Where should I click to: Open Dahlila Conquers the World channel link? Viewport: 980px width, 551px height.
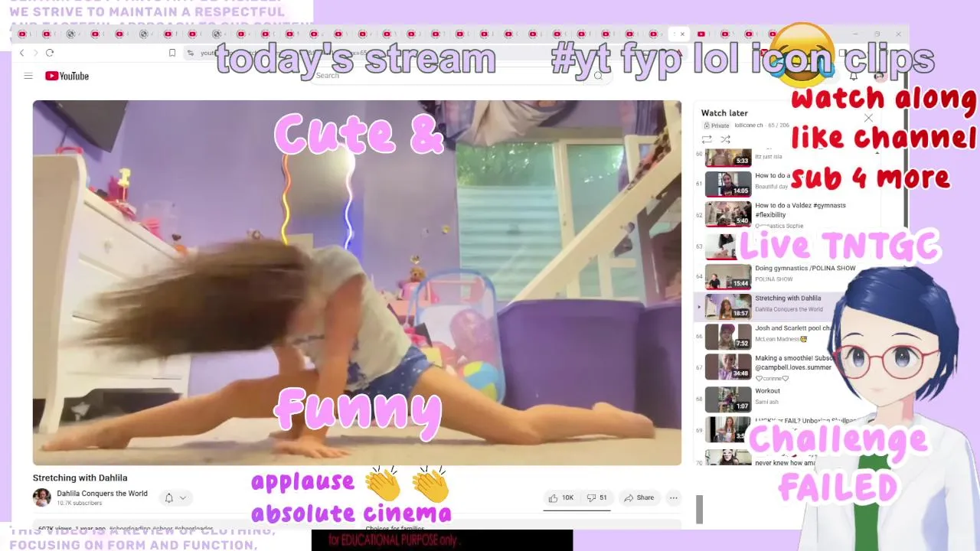102,494
